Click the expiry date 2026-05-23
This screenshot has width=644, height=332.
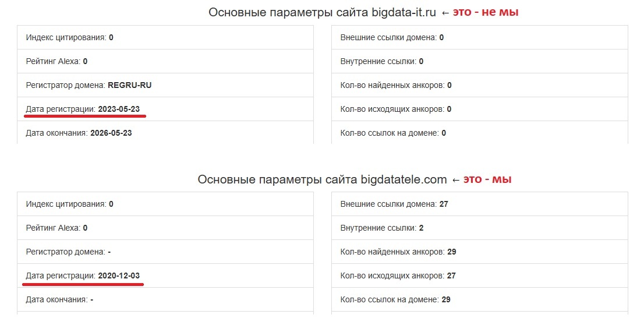point(111,133)
